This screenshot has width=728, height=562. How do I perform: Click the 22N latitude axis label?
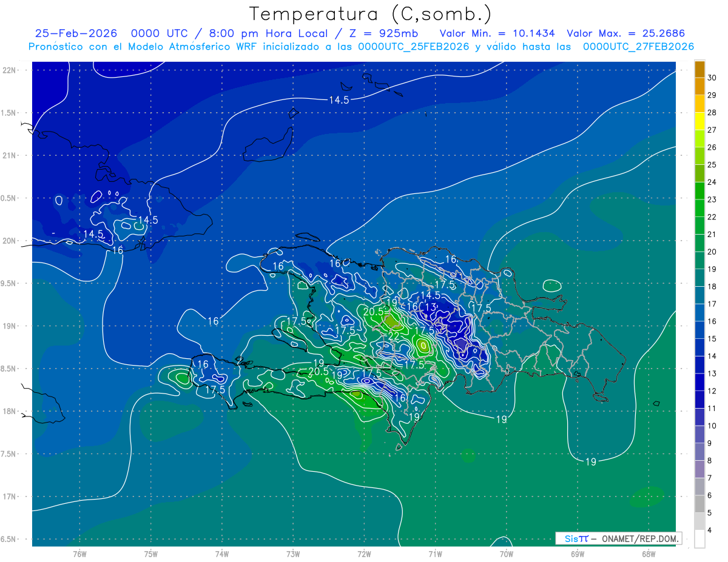(x=8, y=70)
